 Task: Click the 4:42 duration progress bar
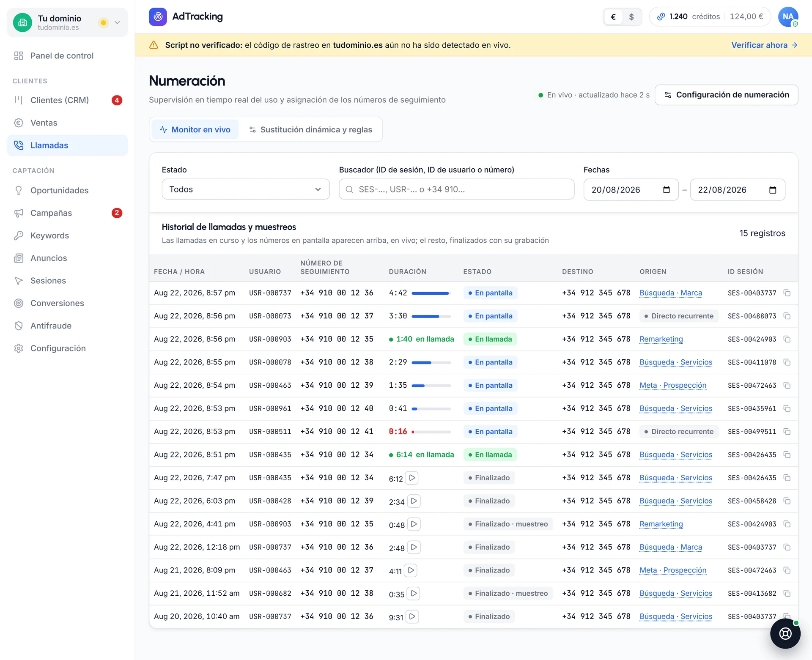pos(431,293)
